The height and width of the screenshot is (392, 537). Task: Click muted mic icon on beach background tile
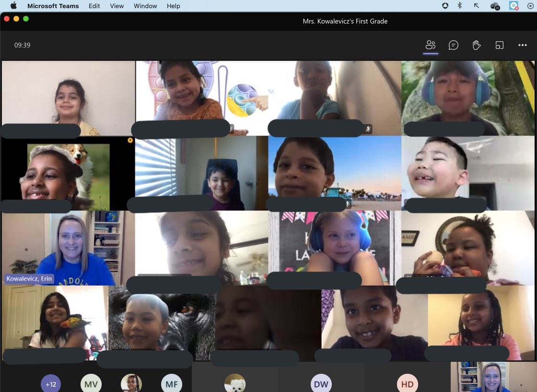348,204
